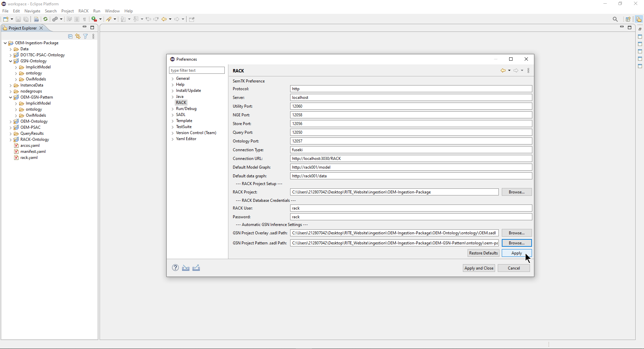Open the Window menu
The height and width of the screenshot is (349, 644).
[112, 11]
